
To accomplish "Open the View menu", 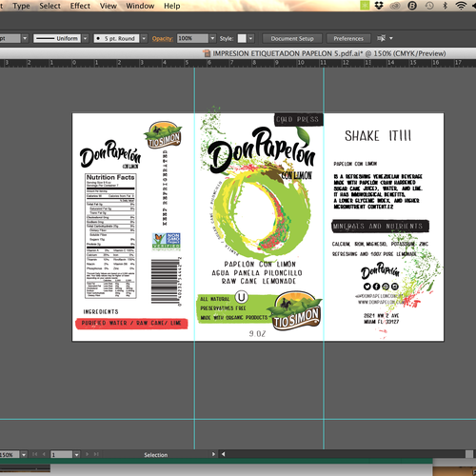I will (109, 6).
